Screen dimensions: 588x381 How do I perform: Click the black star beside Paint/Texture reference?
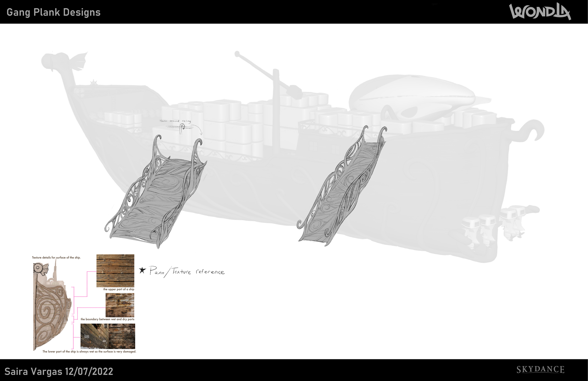pyautogui.click(x=142, y=270)
